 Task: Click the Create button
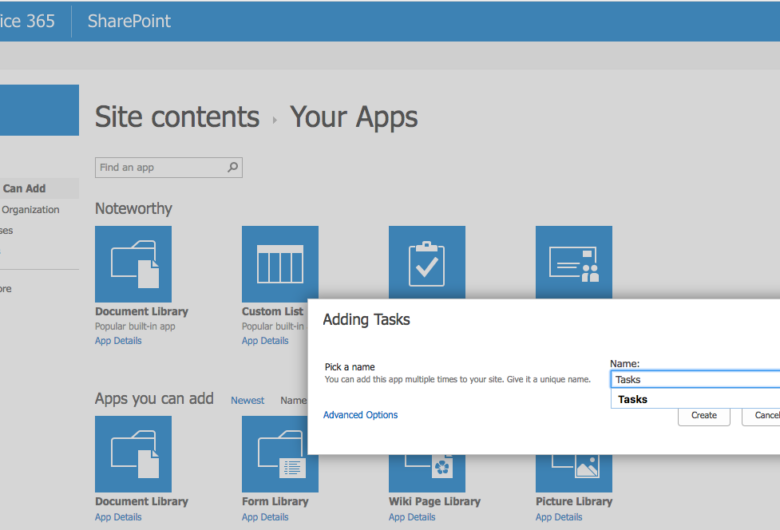tap(704, 416)
